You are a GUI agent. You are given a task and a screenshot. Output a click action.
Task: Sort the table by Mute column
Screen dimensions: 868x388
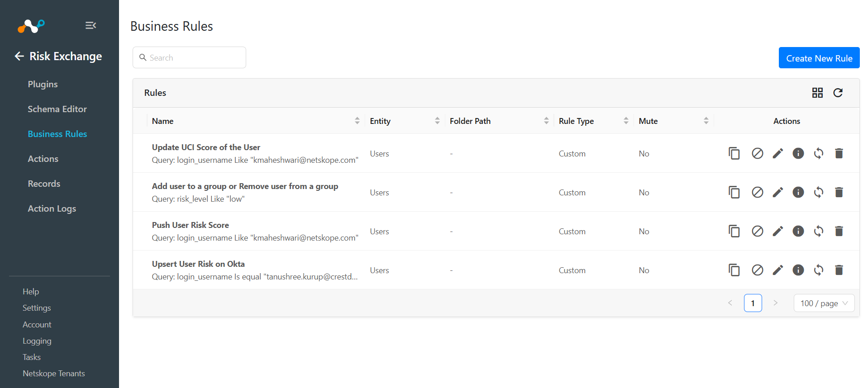tap(706, 121)
